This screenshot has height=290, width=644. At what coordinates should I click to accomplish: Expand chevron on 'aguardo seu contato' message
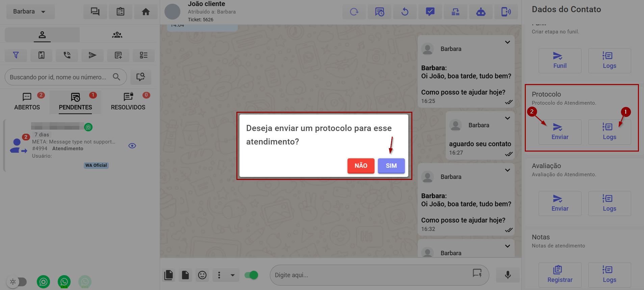coord(507,118)
